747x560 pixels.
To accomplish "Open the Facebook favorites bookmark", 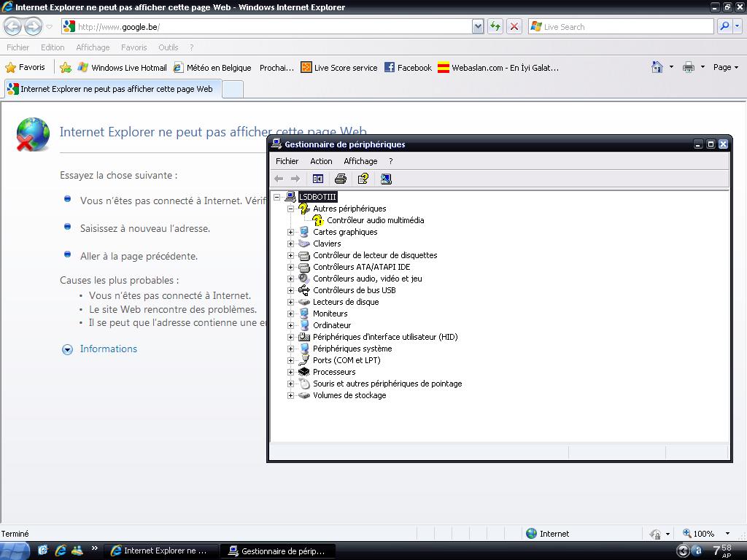I will (x=408, y=68).
